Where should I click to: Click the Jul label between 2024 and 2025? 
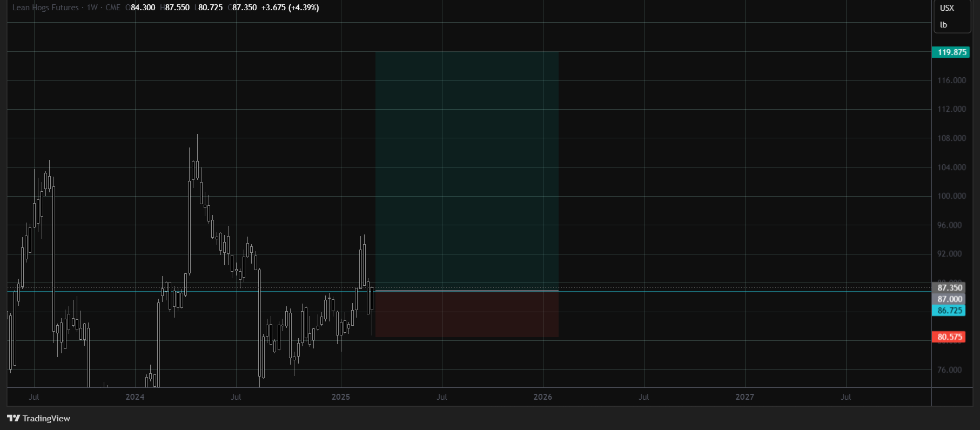(x=236, y=397)
